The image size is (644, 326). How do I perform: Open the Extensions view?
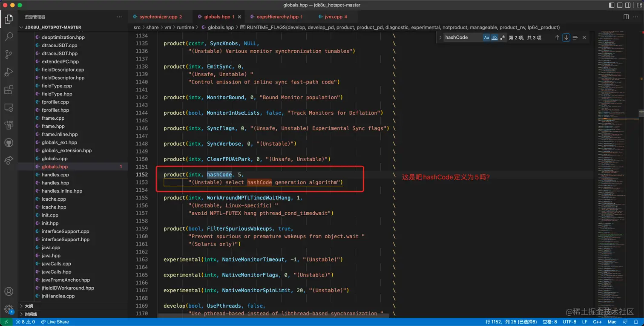[9, 90]
